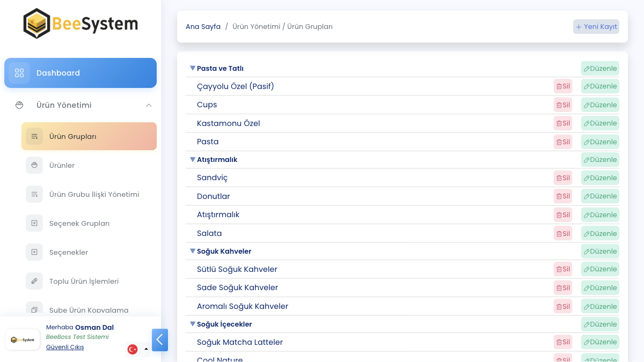This screenshot has width=644, height=362.
Task: Edit the Sandviç product group
Action: (600, 178)
